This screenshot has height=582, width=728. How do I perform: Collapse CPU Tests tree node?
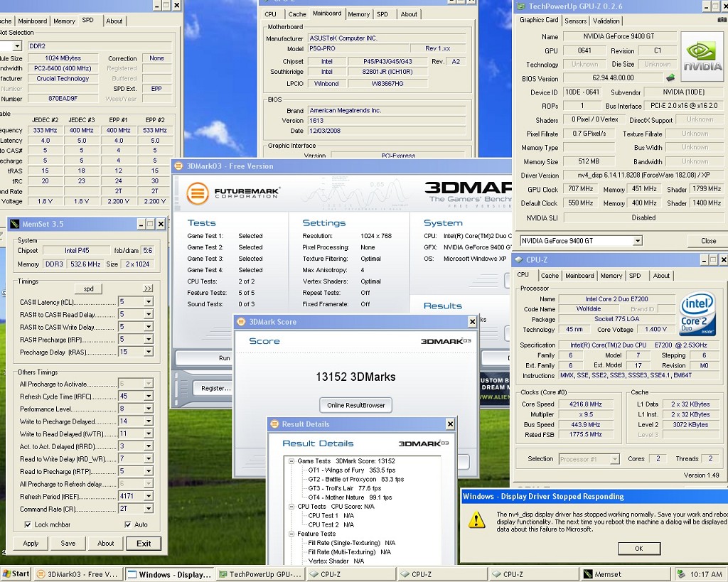[291, 507]
